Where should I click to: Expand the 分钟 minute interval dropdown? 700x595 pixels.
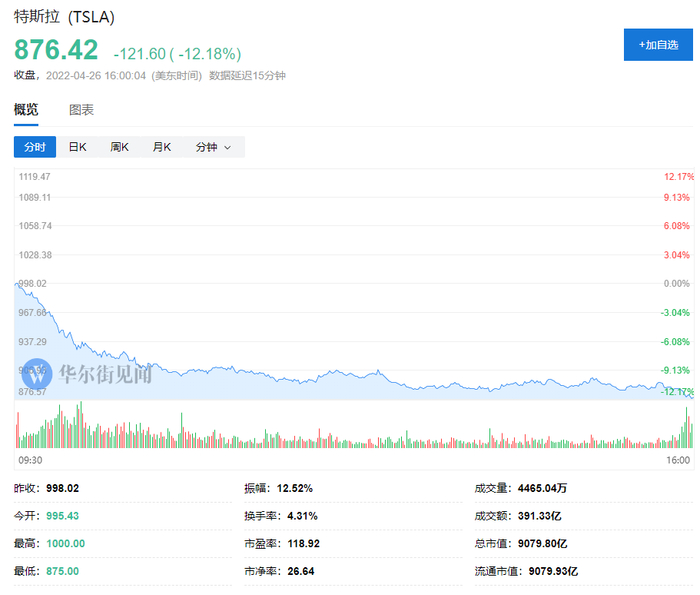(x=213, y=147)
